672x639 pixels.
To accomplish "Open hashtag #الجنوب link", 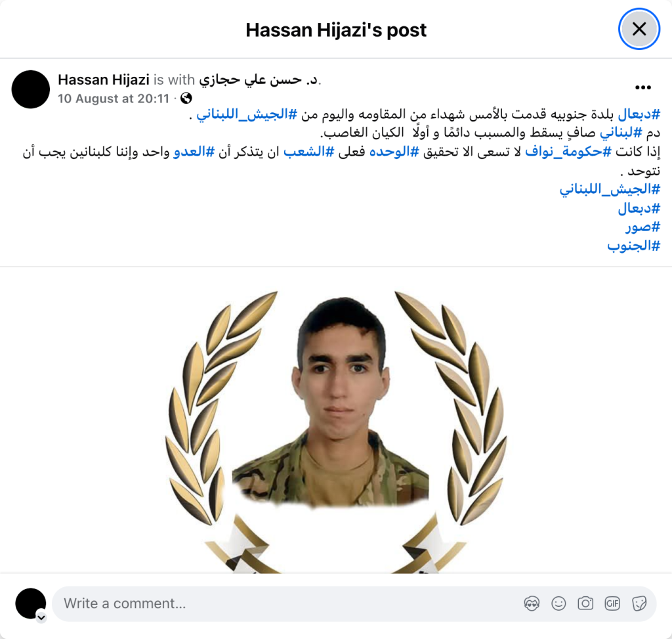I will 633,246.
